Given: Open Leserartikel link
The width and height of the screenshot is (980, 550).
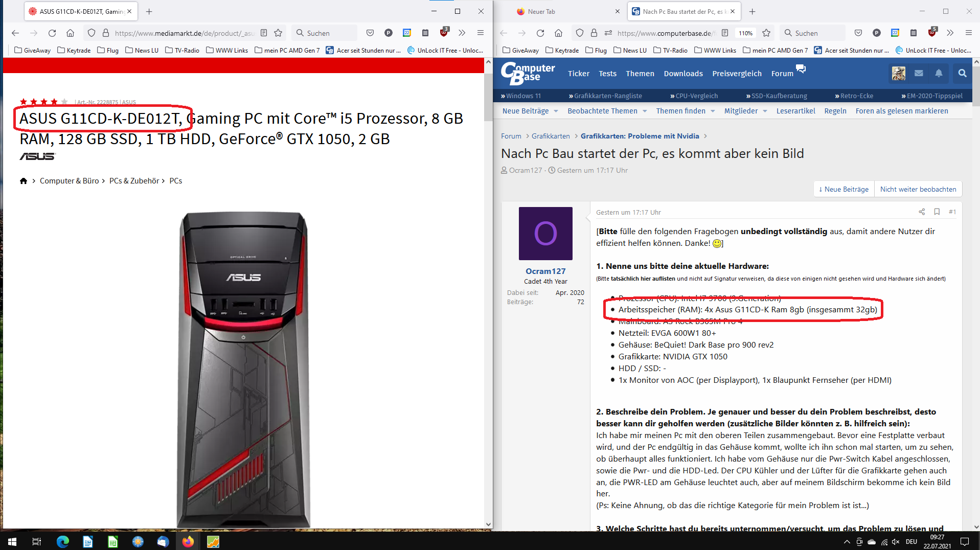Looking at the screenshot, I should (x=795, y=111).
